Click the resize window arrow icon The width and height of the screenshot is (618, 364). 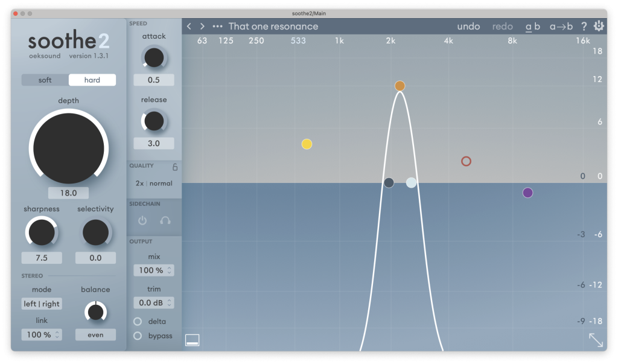[596, 340]
